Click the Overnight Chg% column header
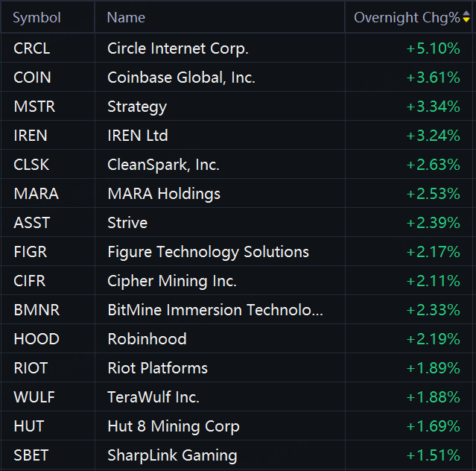This screenshot has width=476, height=471. coord(407,18)
